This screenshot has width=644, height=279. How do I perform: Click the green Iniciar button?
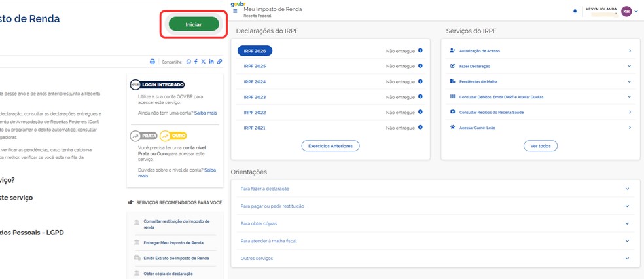pyautogui.click(x=194, y=25)
